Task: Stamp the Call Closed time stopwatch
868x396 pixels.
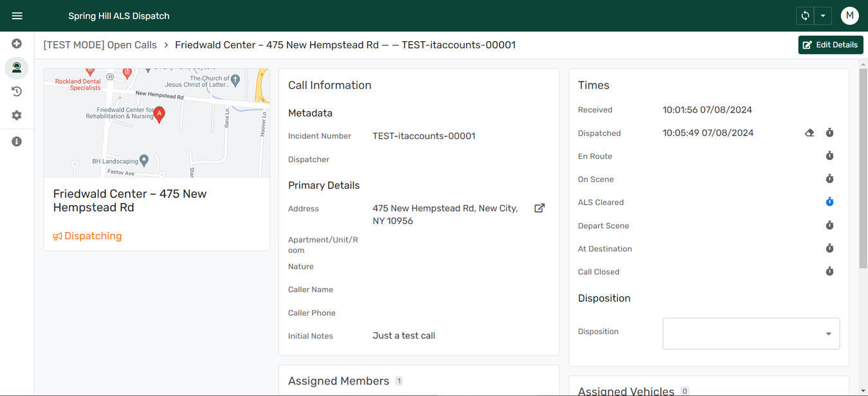Action: coord(829,271)
